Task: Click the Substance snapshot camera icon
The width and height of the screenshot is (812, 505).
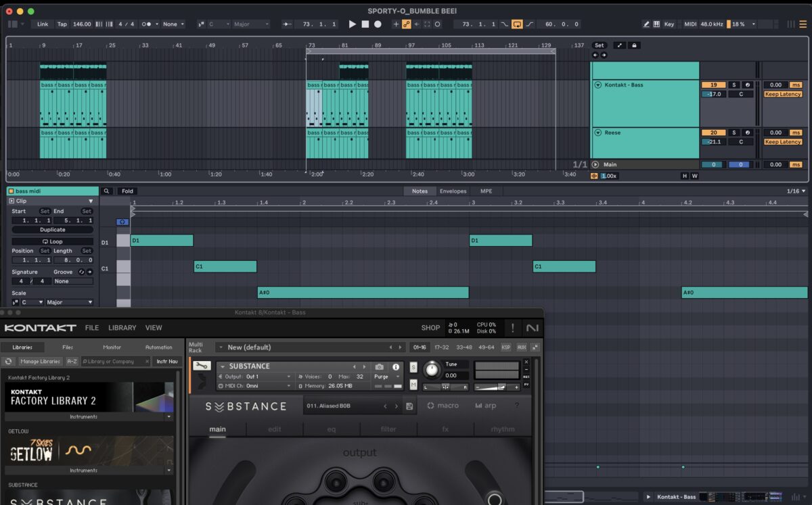Action: (379, 367)
